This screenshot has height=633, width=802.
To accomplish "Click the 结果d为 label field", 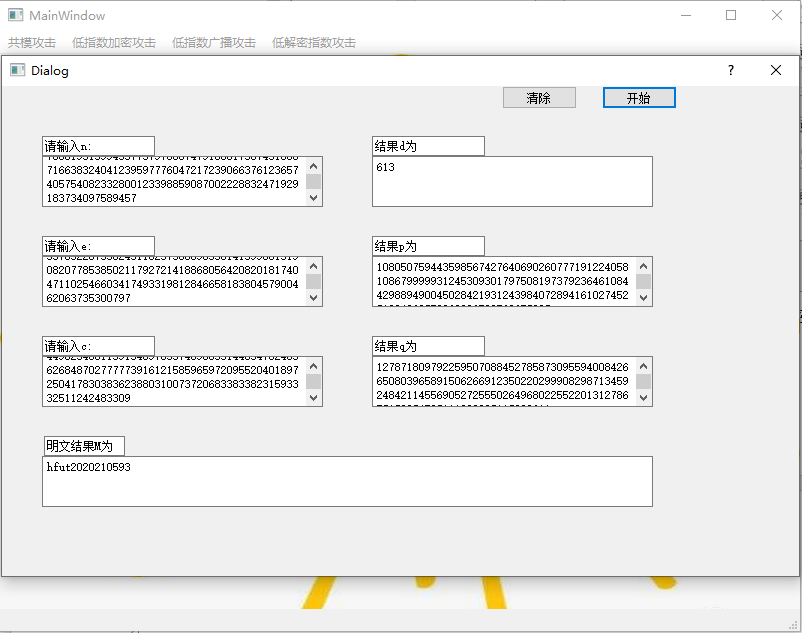I will pos(428,146).
